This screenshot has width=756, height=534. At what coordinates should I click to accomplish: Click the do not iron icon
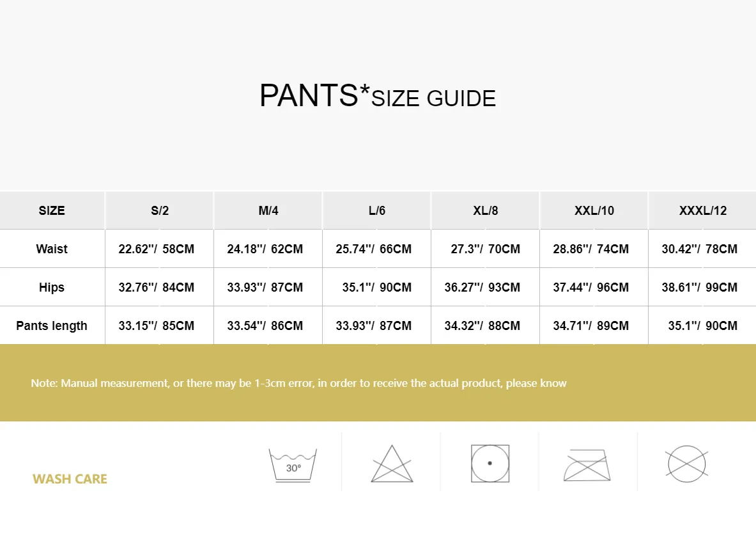587,465
